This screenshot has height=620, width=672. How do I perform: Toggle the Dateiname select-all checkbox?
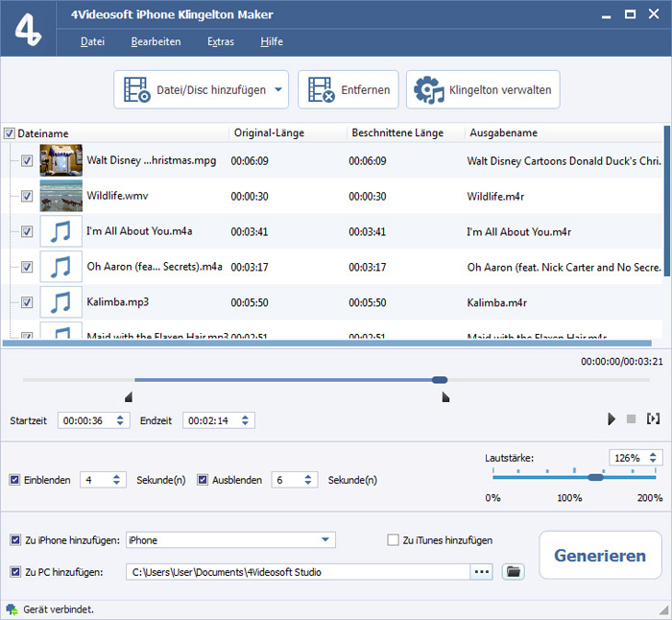pyautogui.click(x=10, y=133)
